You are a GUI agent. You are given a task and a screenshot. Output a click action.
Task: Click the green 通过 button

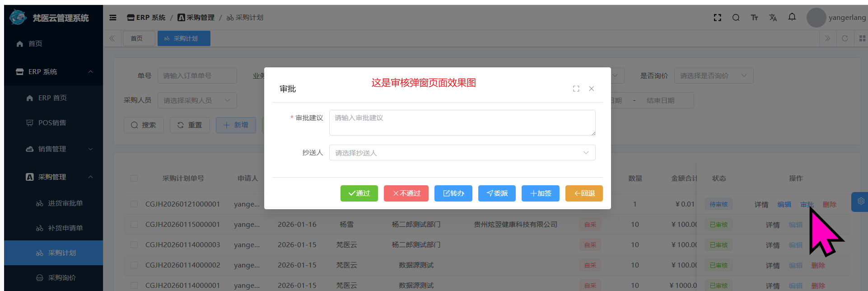coord(359,193)
